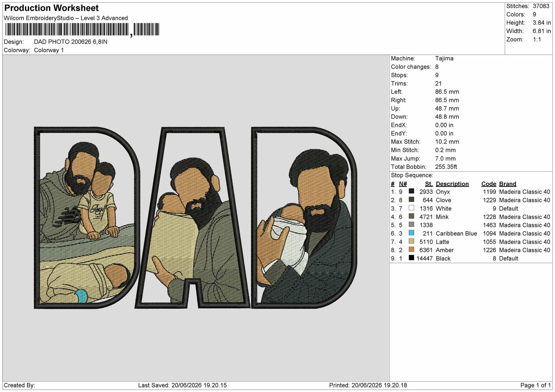555x392 pixels.
Task: Click the Amber color swatch
Action: click(411, 250)
